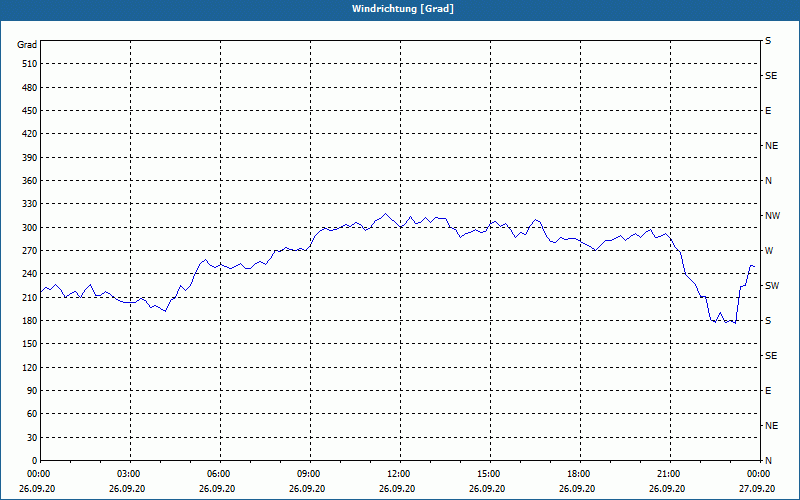Click the 150 degree axis label
The height and width of the screenshot is (500, 800).
click(x=30, y=344)
